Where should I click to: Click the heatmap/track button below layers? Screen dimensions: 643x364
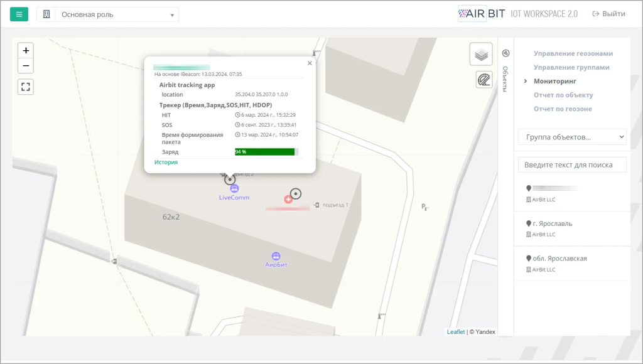coord(484,80)
